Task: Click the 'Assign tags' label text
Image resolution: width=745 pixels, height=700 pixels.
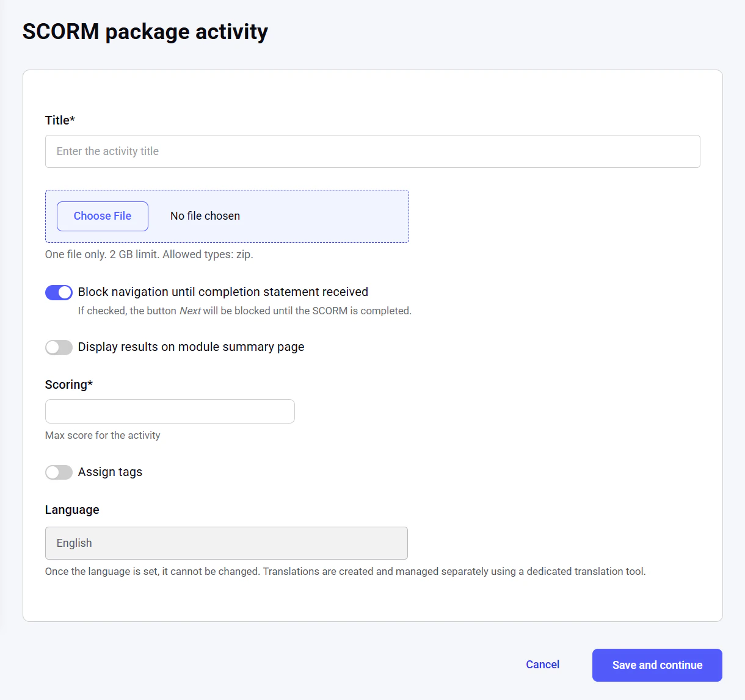Action: click(110, 472)
